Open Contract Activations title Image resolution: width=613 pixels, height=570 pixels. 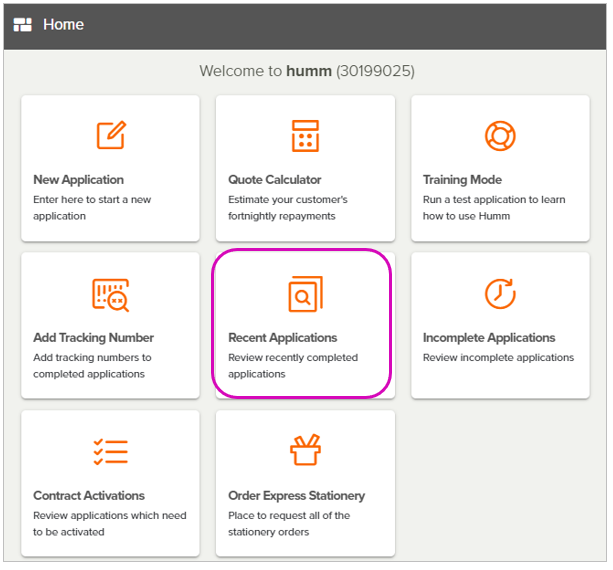click(89, 496)
